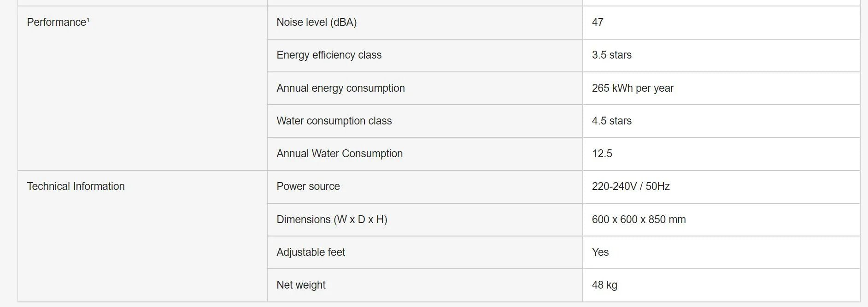Click the Net weight label

(x=301, y=285)
